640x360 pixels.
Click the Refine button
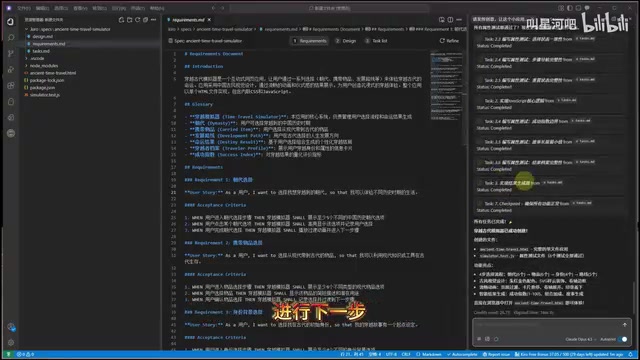[449, 41]
